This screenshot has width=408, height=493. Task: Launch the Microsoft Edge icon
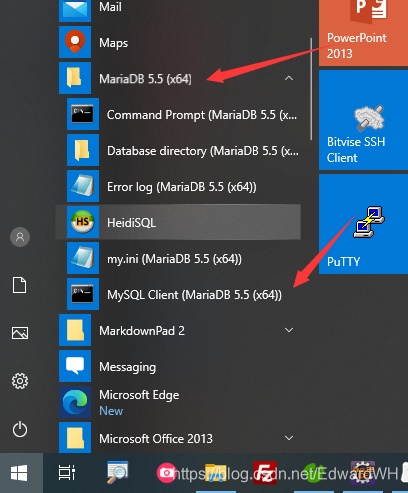[75, 402]
